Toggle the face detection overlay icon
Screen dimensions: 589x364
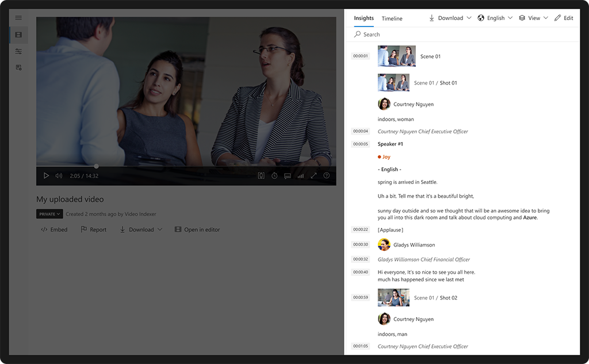click(261, 175)
